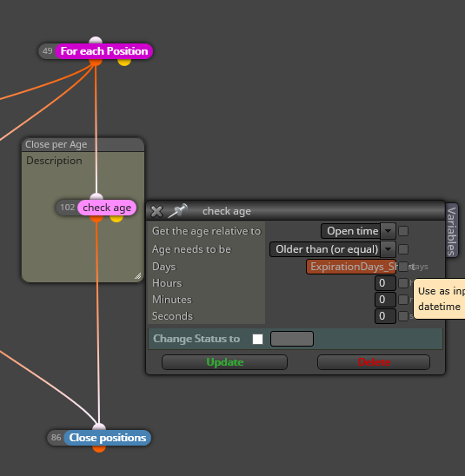This screenshot has width=465, height=476.
Task: Pin the check age panel
Action: (x=177, y=210)
